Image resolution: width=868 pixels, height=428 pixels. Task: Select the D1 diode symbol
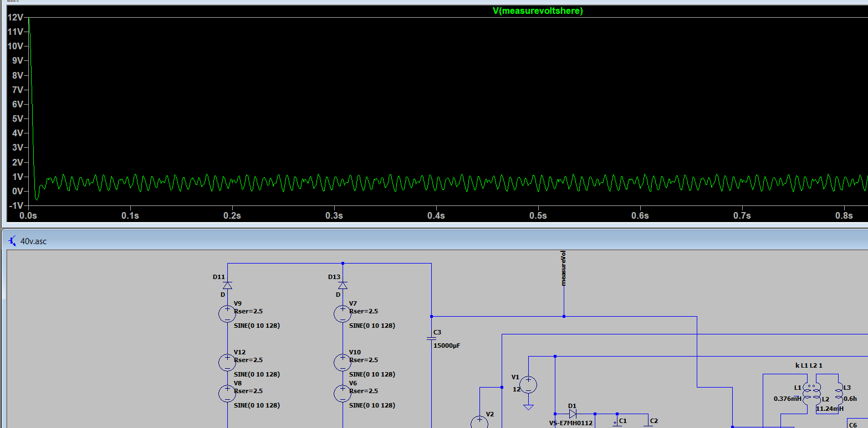coord(573,414)
